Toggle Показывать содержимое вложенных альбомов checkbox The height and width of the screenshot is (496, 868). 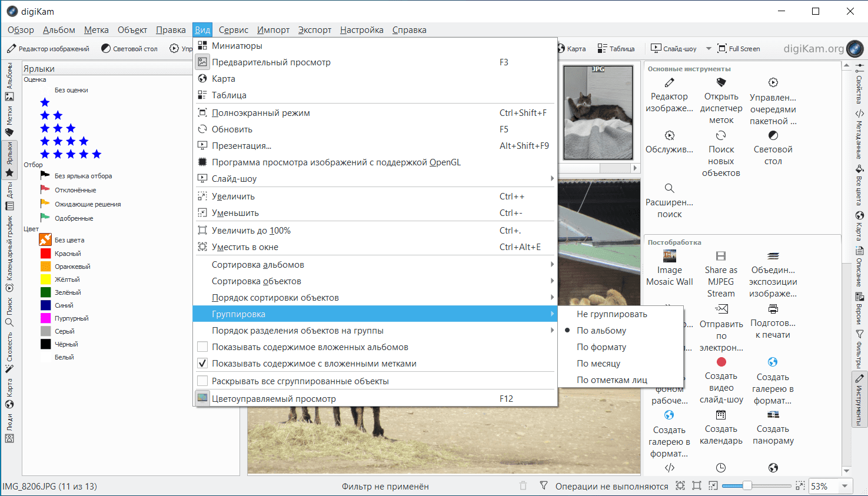tap(202, 347)
